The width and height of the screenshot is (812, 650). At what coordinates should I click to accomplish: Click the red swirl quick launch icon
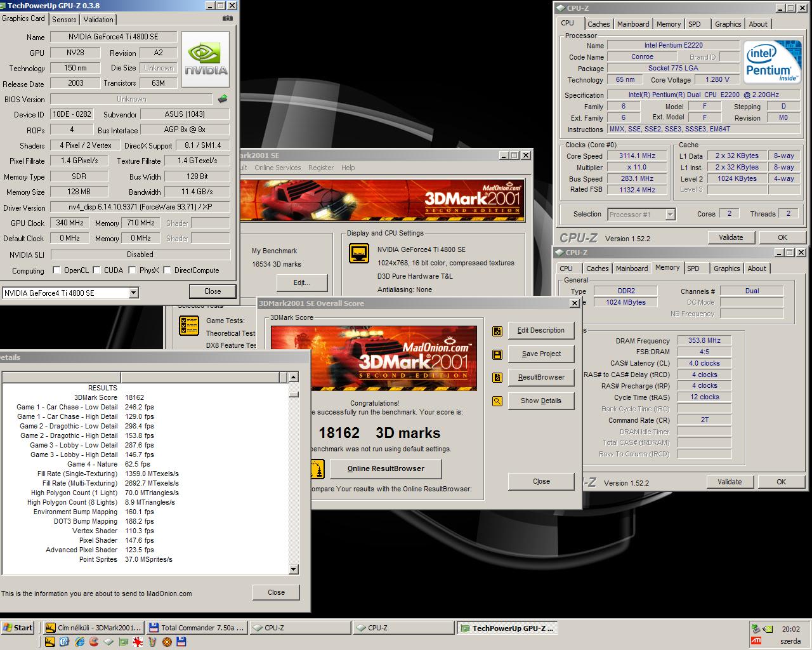[x=94, y=642]
